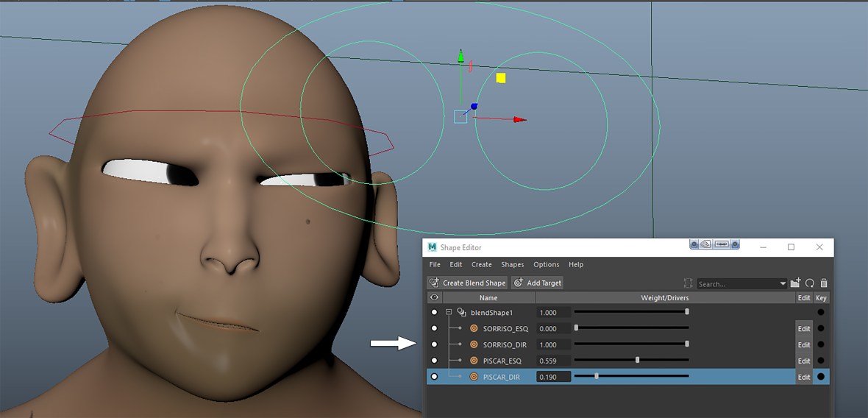Screen dimensions: 868x418
Task: Open the search filter dropdown arrow
Action: (783, 284)
